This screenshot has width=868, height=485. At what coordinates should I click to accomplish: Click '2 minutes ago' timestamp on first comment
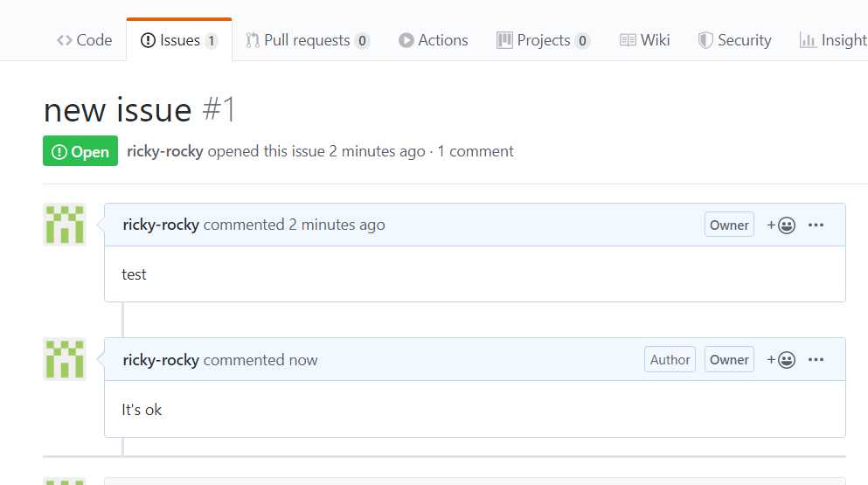pos(337,225)
